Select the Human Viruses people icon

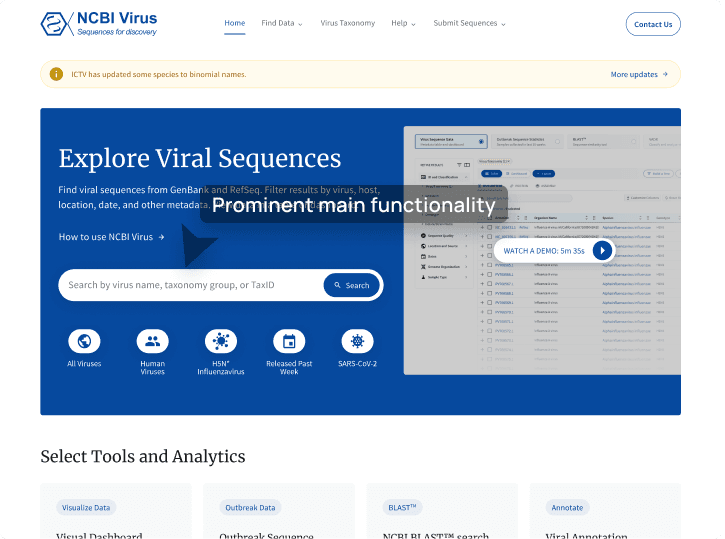[153, 341]
